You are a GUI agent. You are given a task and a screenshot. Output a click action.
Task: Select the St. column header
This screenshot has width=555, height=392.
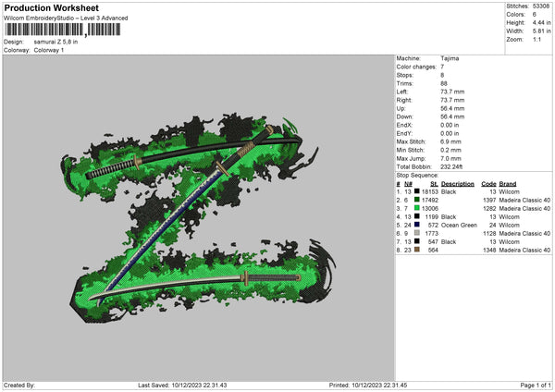point(435,184)
